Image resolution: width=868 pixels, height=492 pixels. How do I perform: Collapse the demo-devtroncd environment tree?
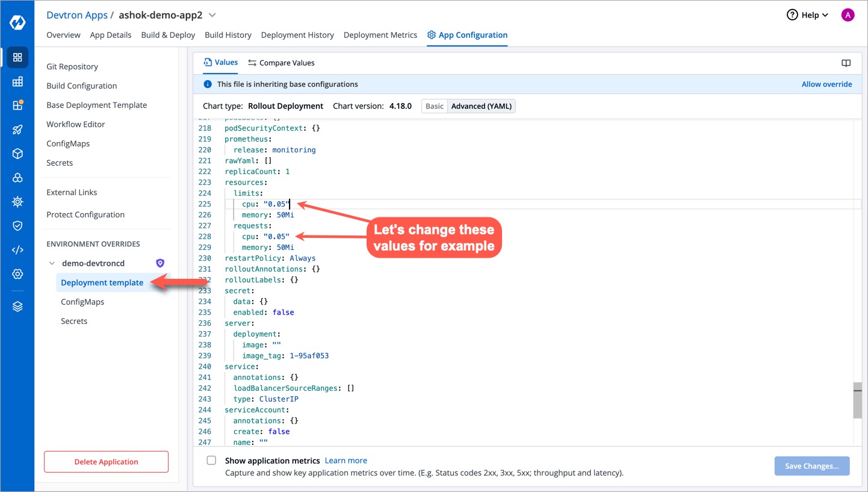(x=52, y=263)
